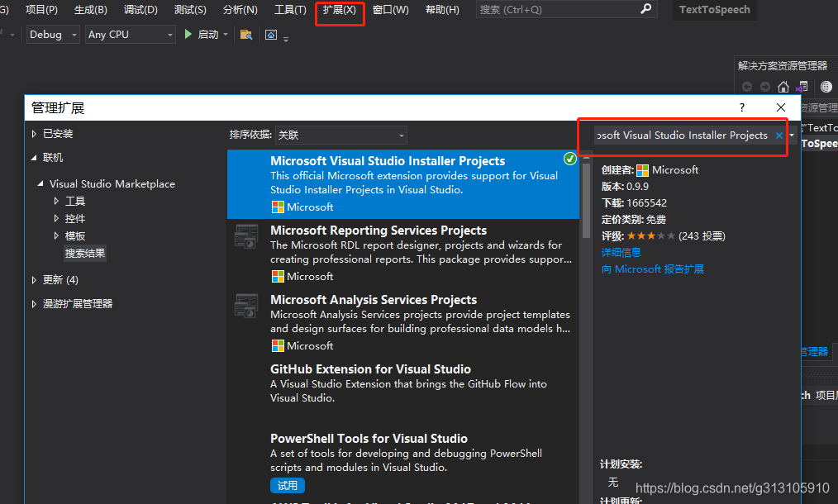Open the 分析(N) Analyze menu
Screen dimensions: 838x504
[x=240, y=10]
